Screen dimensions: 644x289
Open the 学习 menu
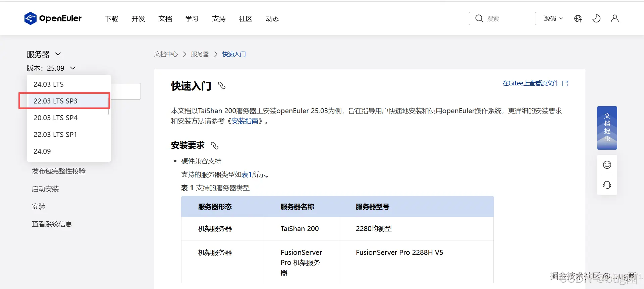pos(192,19)
